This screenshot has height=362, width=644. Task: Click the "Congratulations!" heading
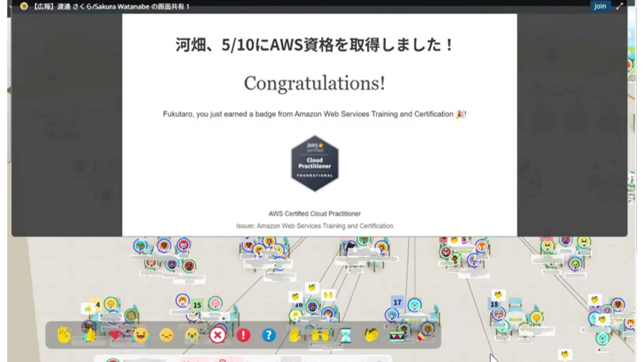tap(314, 83)
